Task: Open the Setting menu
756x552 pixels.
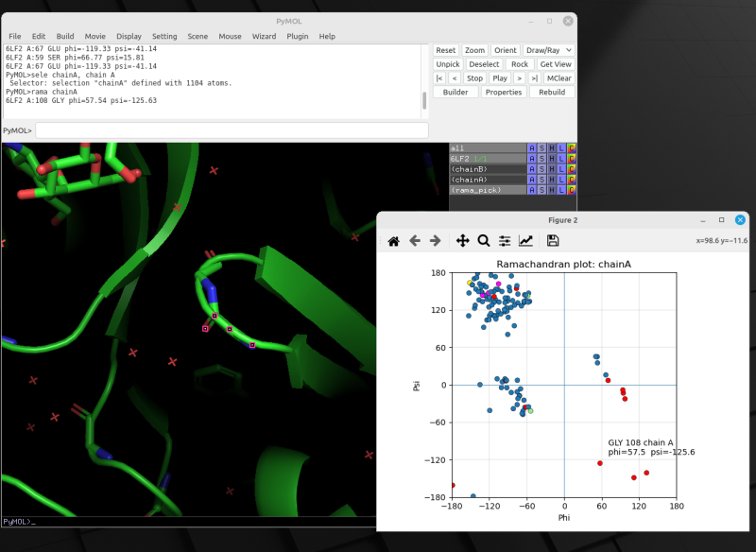Action: click(164, 36)
